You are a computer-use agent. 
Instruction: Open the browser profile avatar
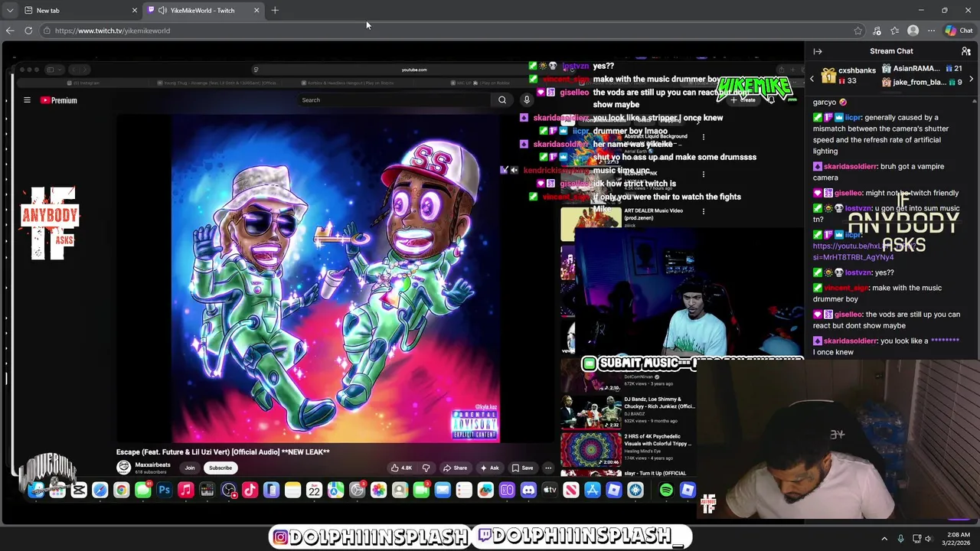tap(913, 31)
